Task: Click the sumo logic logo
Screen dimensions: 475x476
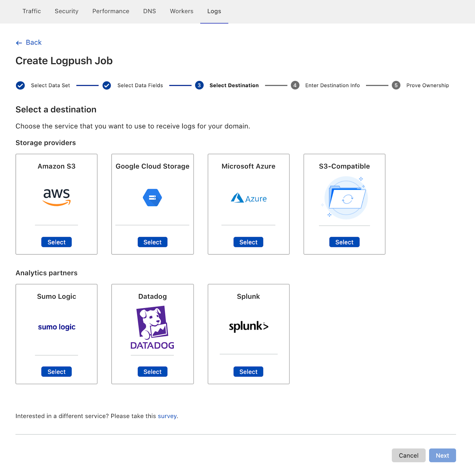Action: point(57,327)
